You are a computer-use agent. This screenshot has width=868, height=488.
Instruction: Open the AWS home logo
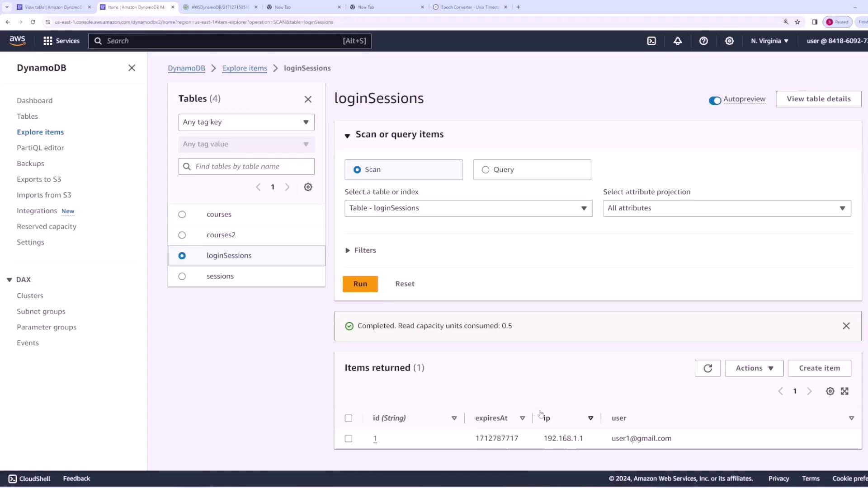(17, 41)
